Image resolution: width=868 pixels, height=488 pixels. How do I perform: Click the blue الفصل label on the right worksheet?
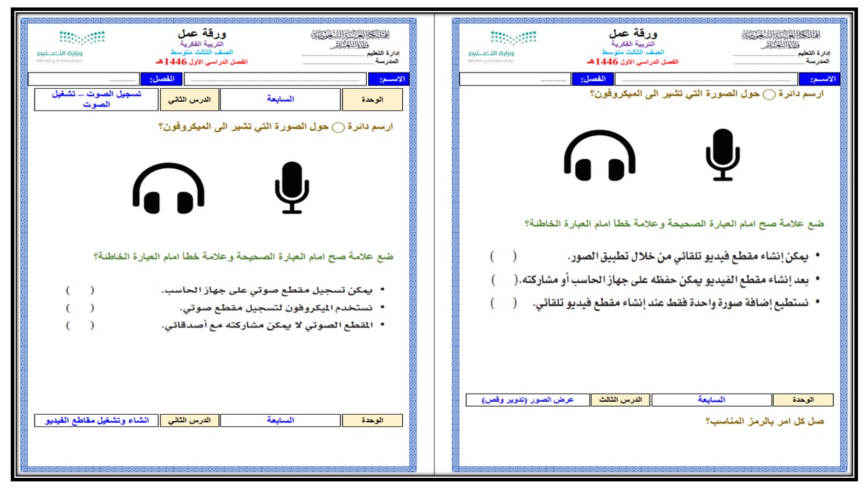593,79
